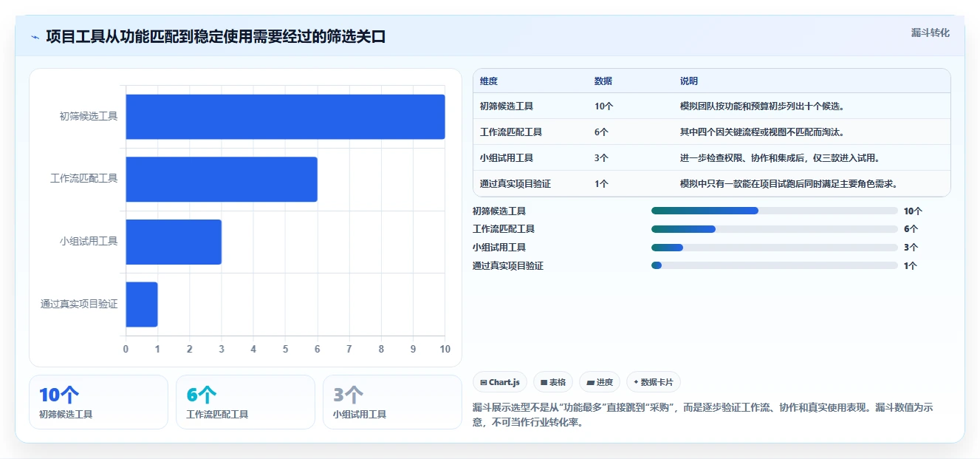Click the 1个 label beside the progress bar

tap(911, 266)
